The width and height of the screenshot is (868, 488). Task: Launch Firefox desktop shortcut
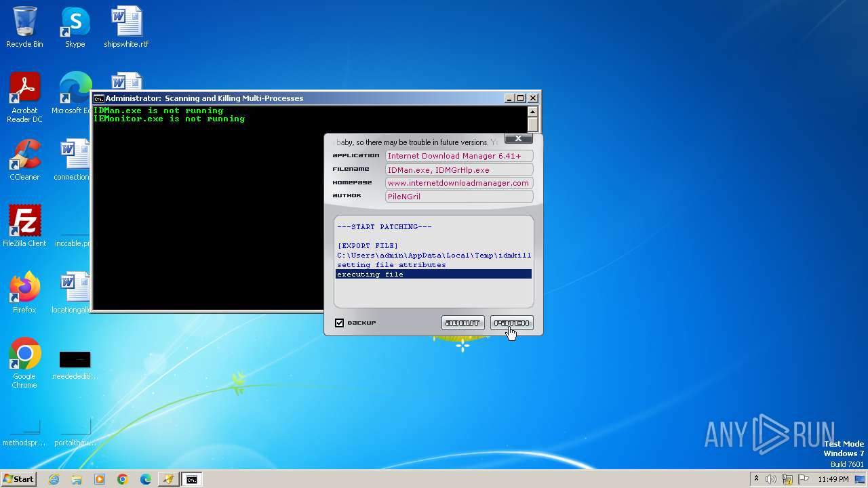pos(24,293)
